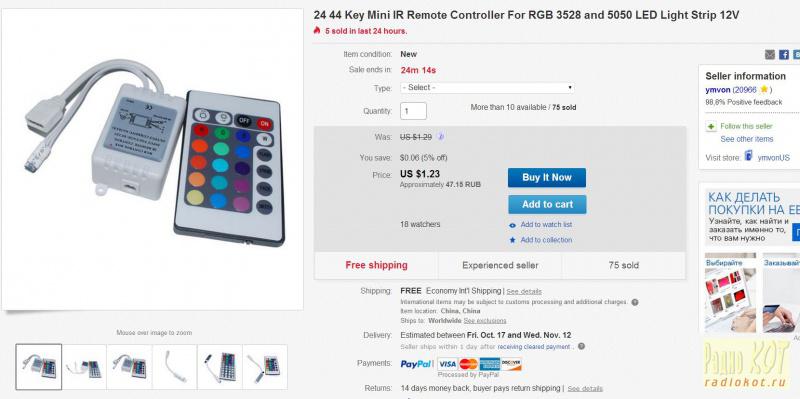800x399 pixels.
Task: Click the info icon beside the Was price
Action: 441,137
